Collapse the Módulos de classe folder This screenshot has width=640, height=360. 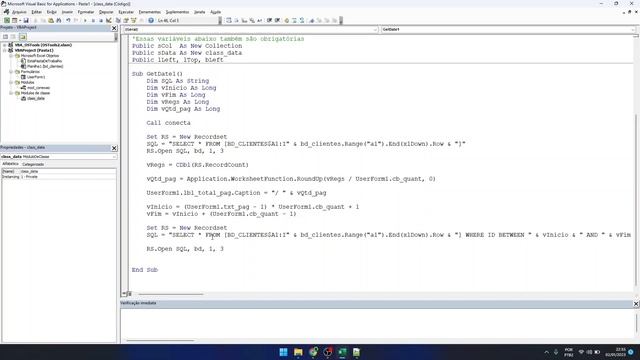(11, 93)
